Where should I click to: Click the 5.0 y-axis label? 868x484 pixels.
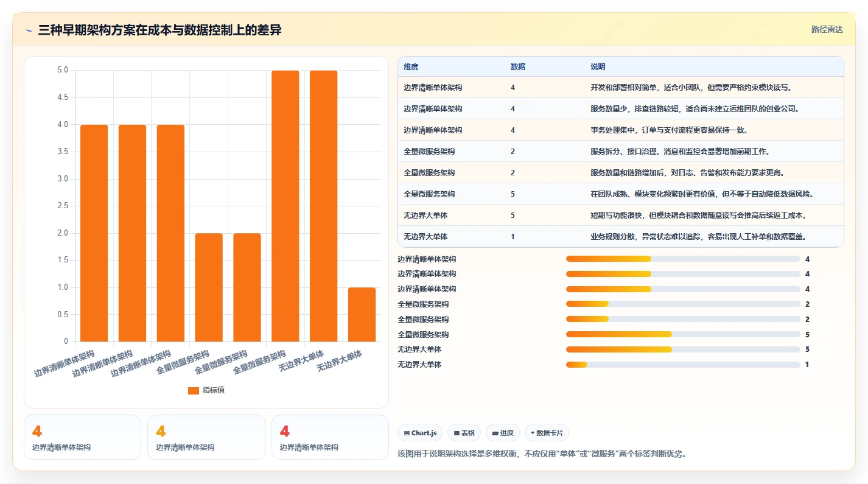click(x=63, y=70)
